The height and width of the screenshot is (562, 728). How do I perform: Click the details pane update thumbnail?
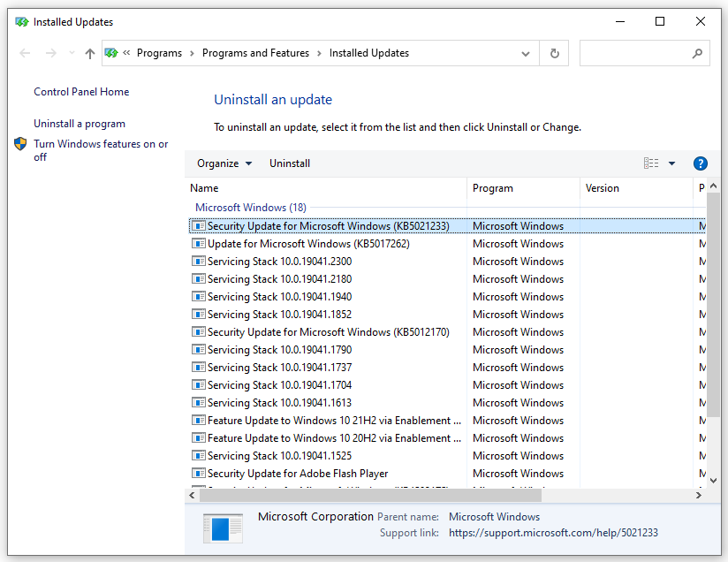point(223,528)
